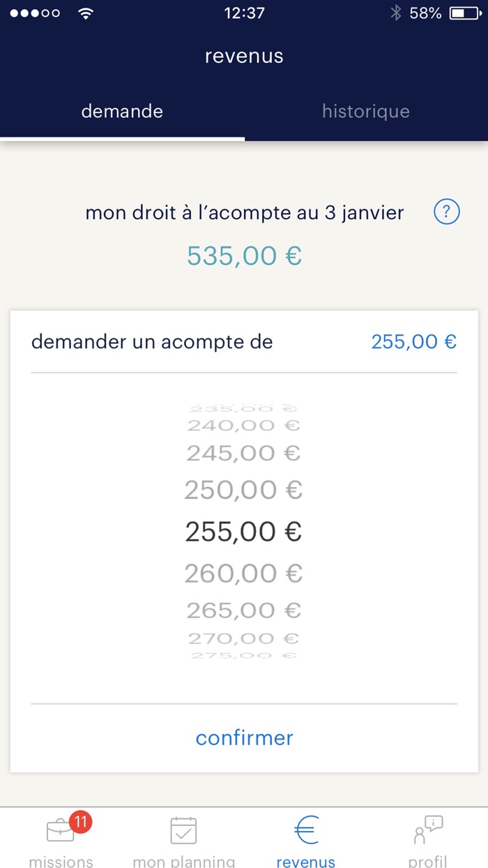
Task: Choose 260,00 € in the picker
Action: (x=243, y=574)
